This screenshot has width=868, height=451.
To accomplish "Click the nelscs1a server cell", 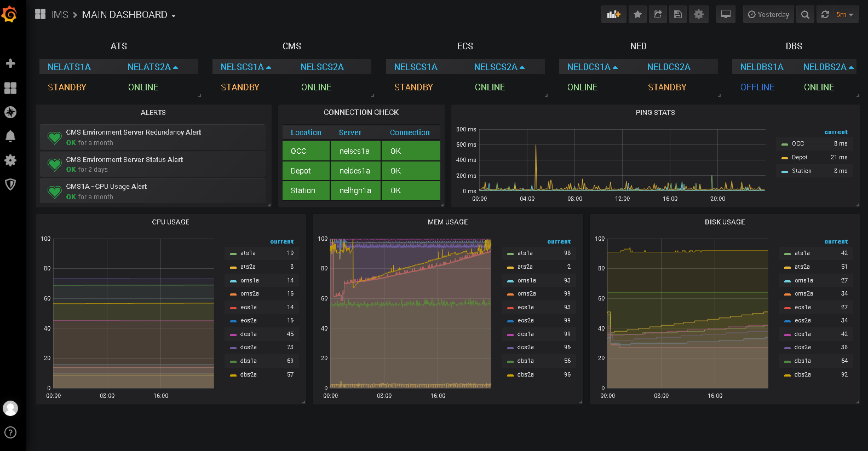I will (355, 151).
